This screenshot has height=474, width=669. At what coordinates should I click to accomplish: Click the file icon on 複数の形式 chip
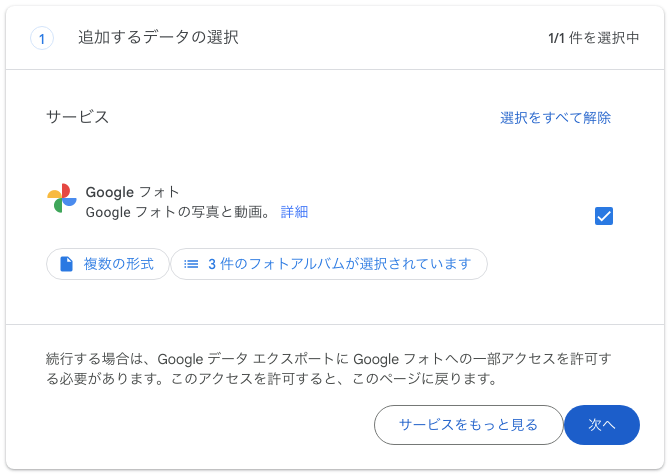[67, 264]
